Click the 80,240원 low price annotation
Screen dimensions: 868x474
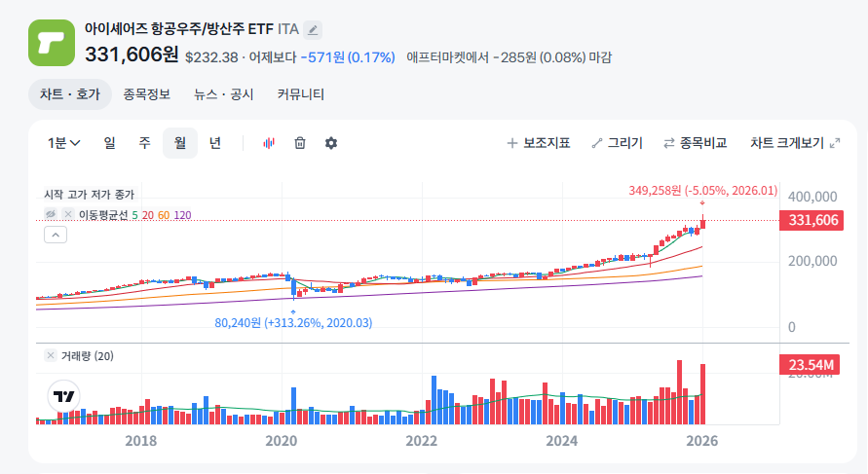click(x=293, y=322)
